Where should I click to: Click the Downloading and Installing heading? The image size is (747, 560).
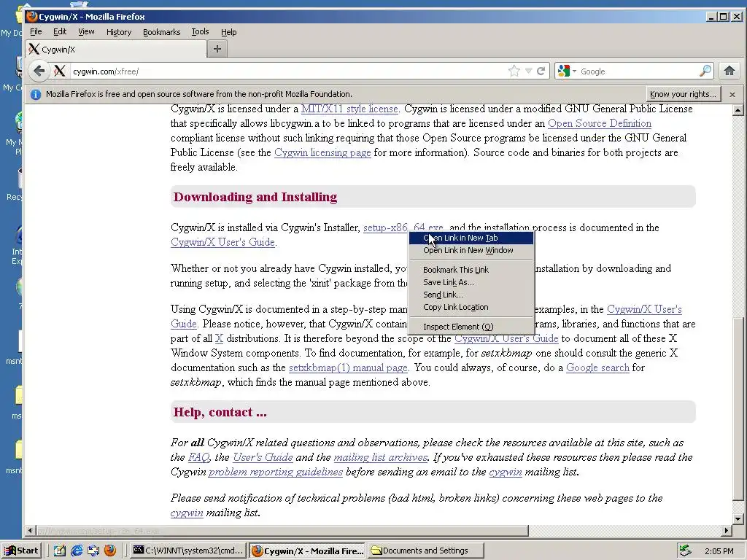click(255, 197)
